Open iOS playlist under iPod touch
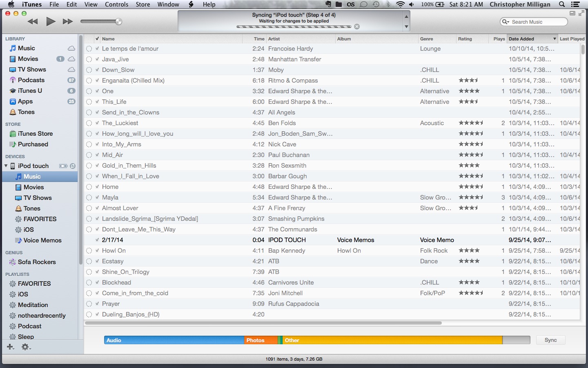The height and width of the screenshot is (368, 588). [29, 230]
